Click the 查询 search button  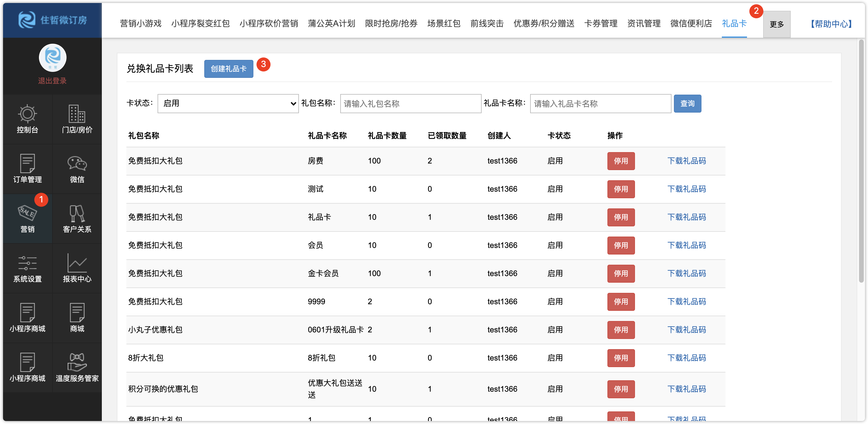[x=687, y=103]
